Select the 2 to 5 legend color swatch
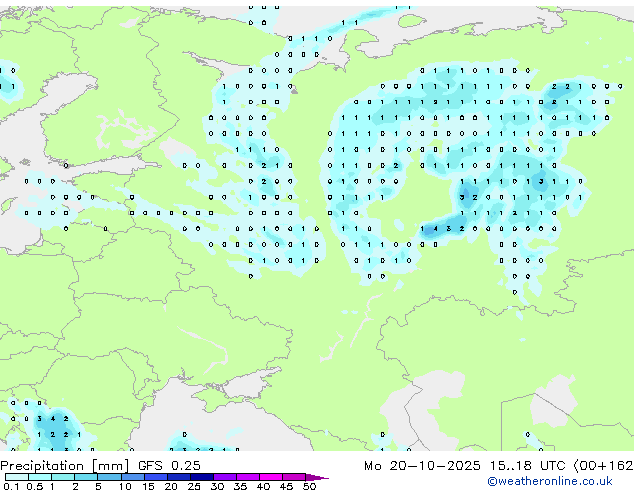This screenshot has width=634, height=490. pyautogui.click(x=86, y=477)
